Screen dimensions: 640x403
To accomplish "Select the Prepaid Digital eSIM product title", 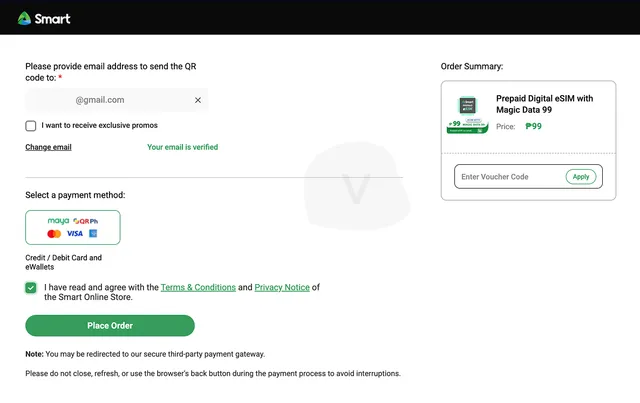I will [x=544, y=104].
